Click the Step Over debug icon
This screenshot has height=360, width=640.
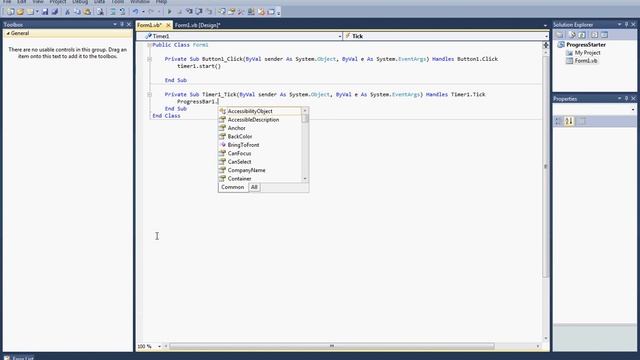199,12
